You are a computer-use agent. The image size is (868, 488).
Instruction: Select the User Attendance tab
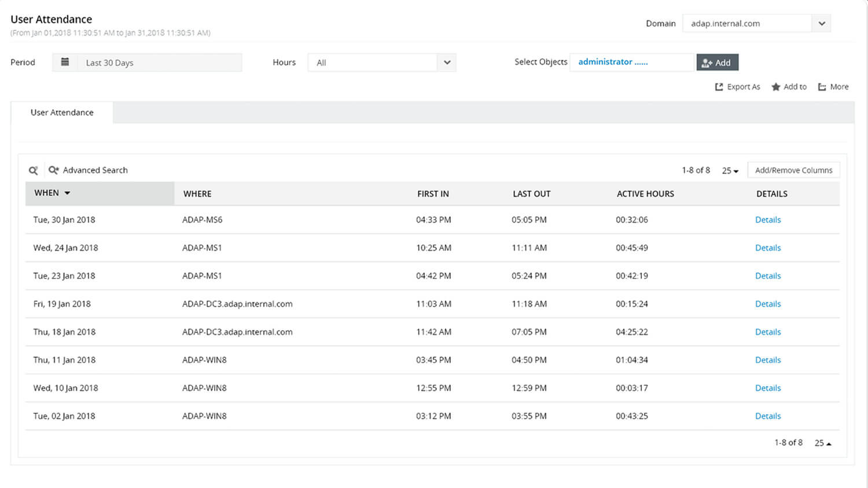[62, 113]
